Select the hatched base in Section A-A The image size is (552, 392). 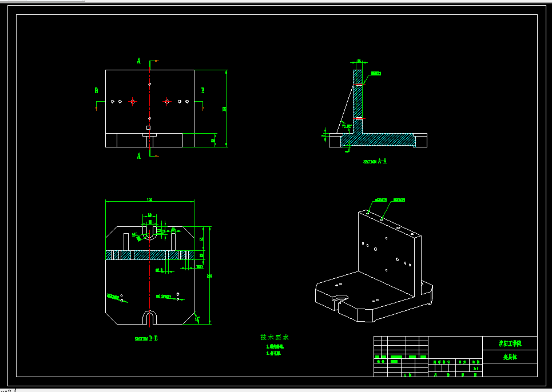[379, 140]
